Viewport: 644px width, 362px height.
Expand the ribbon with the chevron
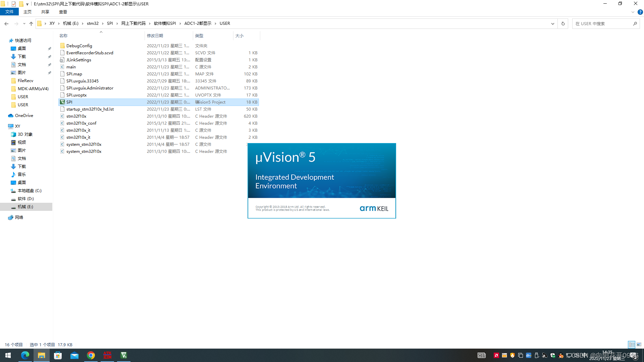click(633, 12)
